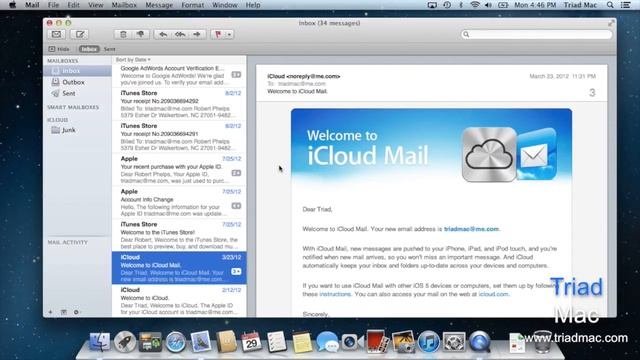Open 'Welcome to the iTunes Store!' message

(179, 236)
